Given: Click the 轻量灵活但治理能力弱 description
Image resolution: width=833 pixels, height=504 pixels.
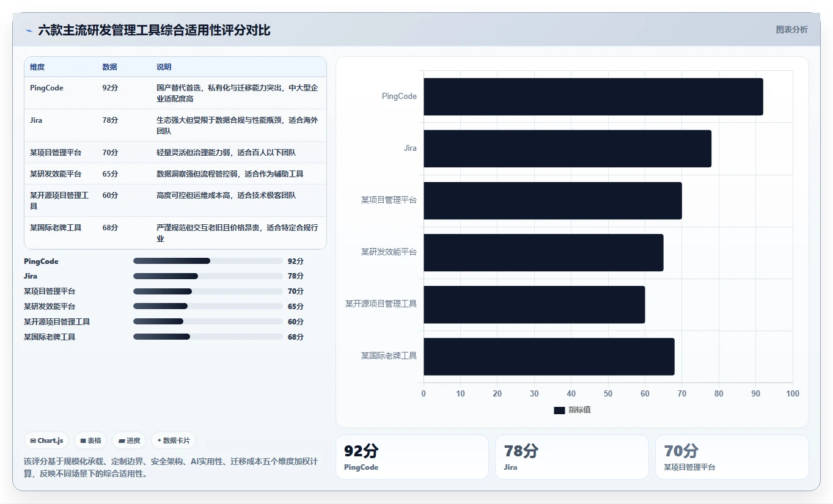Looking at the screenshot, I should tap(226, 153).
